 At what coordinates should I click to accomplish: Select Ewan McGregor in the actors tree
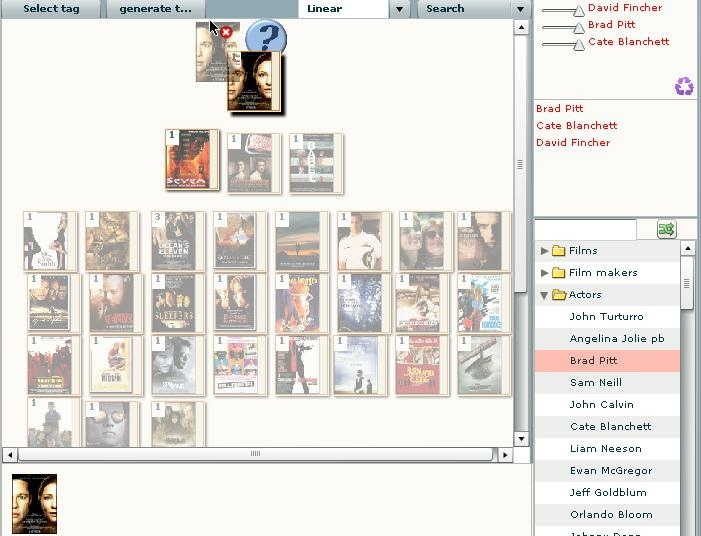[608, 470]
